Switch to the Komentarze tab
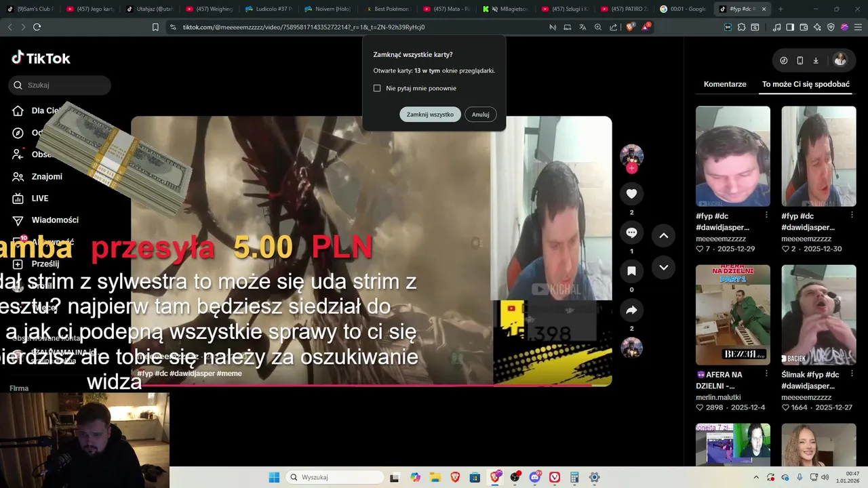Viewport: 868px width, 488px height. coord(725,84)
